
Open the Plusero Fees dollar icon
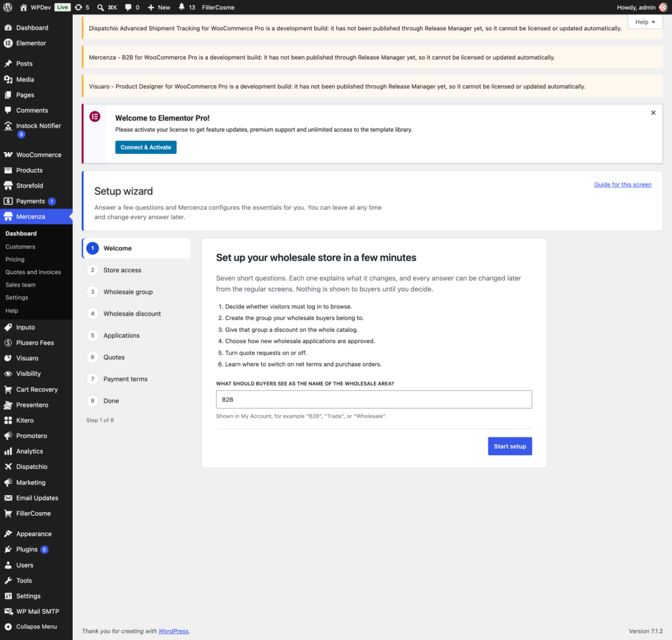pos(8,343)
